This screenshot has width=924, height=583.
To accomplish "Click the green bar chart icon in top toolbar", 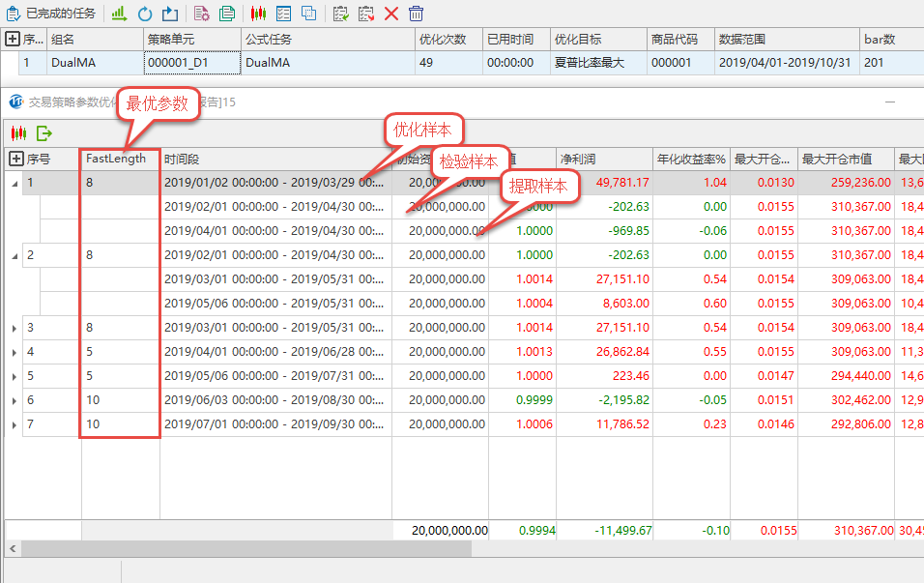I will point(119,14).
